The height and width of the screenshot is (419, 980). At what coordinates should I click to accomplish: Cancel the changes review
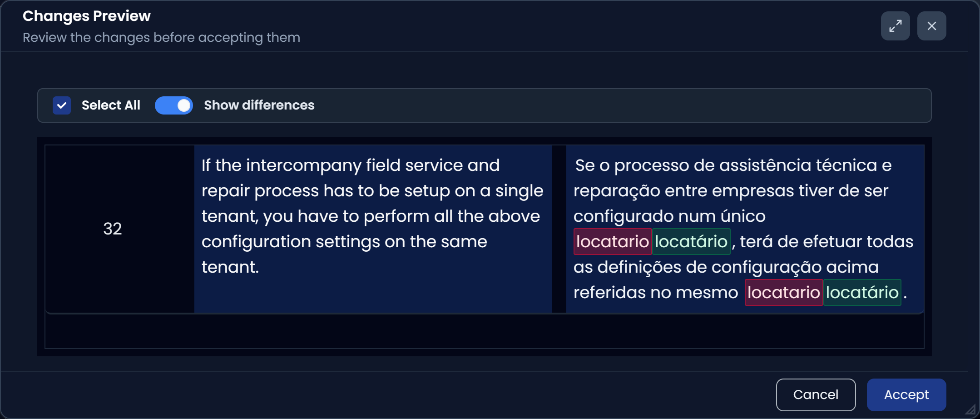point(815,394)
